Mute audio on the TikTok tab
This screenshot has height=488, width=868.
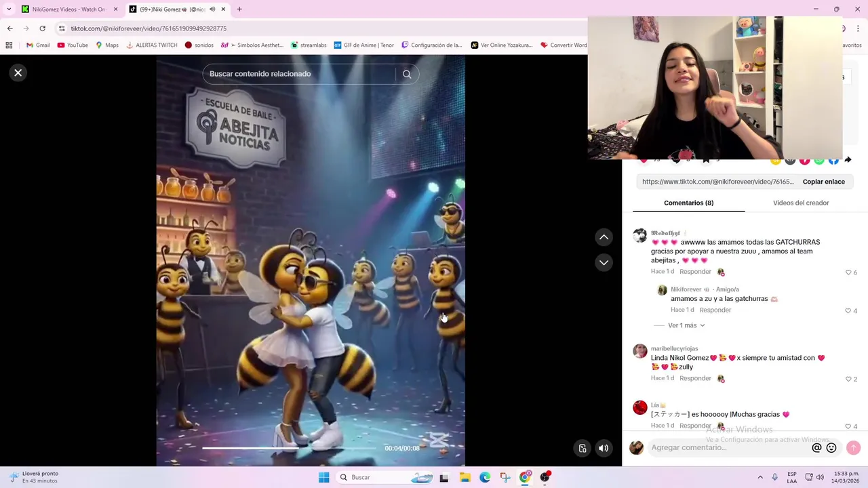coord(212,9)
